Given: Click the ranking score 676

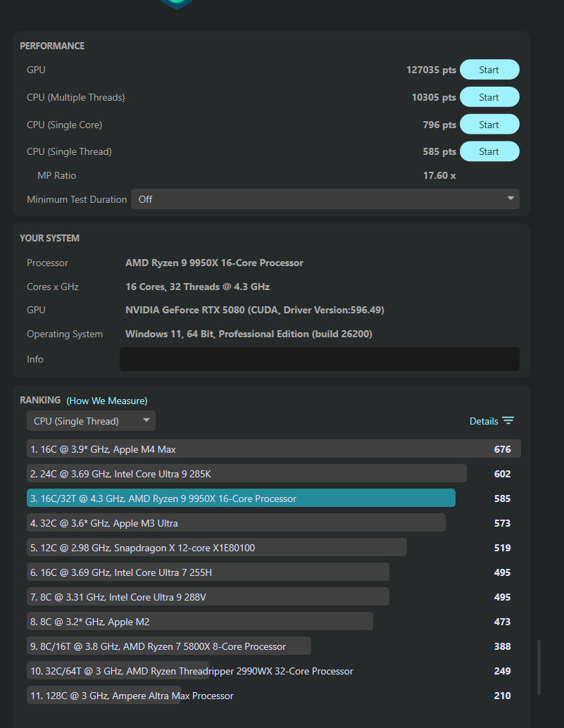Looking at the screenshot, I should (502, 449).
